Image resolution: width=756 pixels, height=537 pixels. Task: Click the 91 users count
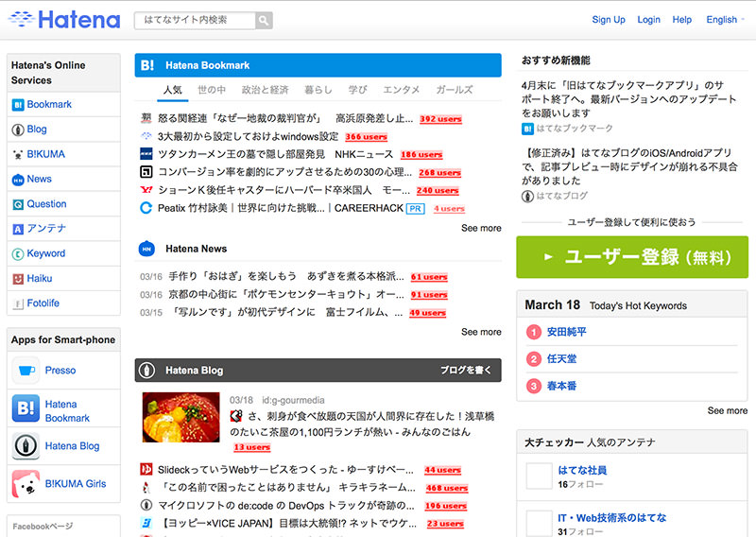[429, 295]
